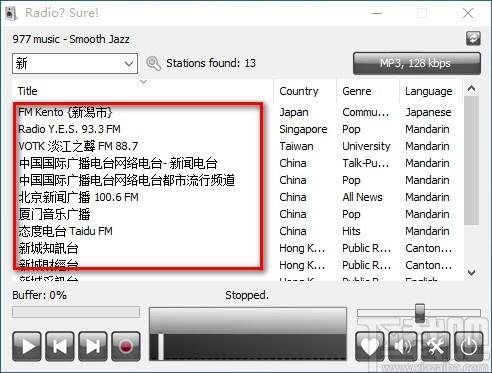Select station FM Kento {新潟市}
492x373 pixels.
[65, 112]
